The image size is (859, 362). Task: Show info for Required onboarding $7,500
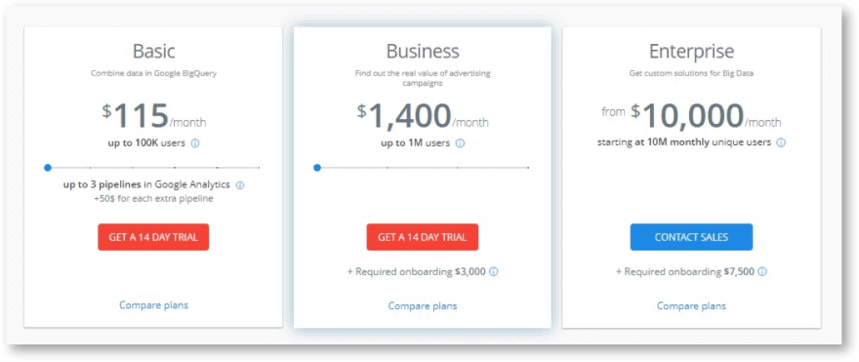click(762, 271)
